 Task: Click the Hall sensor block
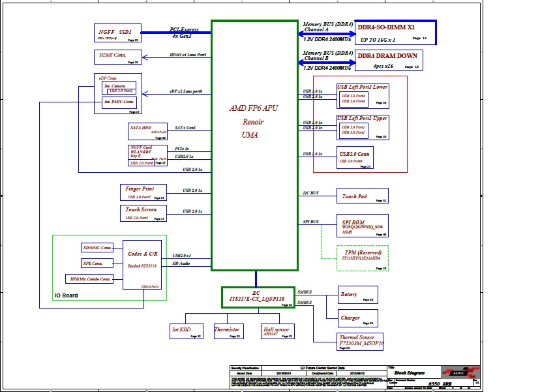pos(277,331)
